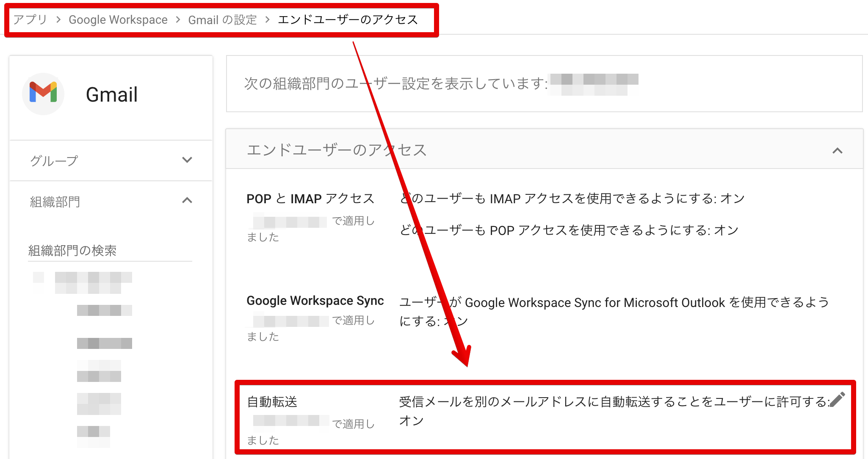Collapse the エンドユーザーのアクセス panel chevron
The image size is (868, 459).
837,151
